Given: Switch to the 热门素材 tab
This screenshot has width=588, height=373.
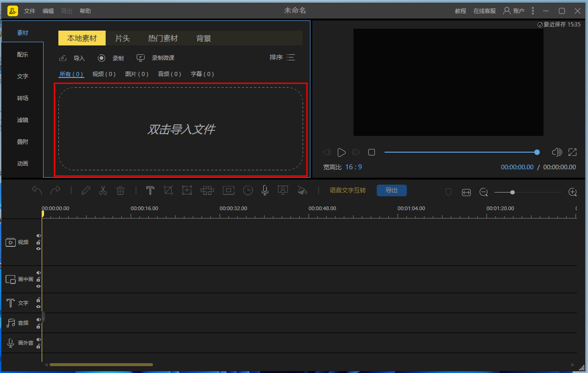Looking at the screenshot, I should pyautogui.click(x=163, y=39).
